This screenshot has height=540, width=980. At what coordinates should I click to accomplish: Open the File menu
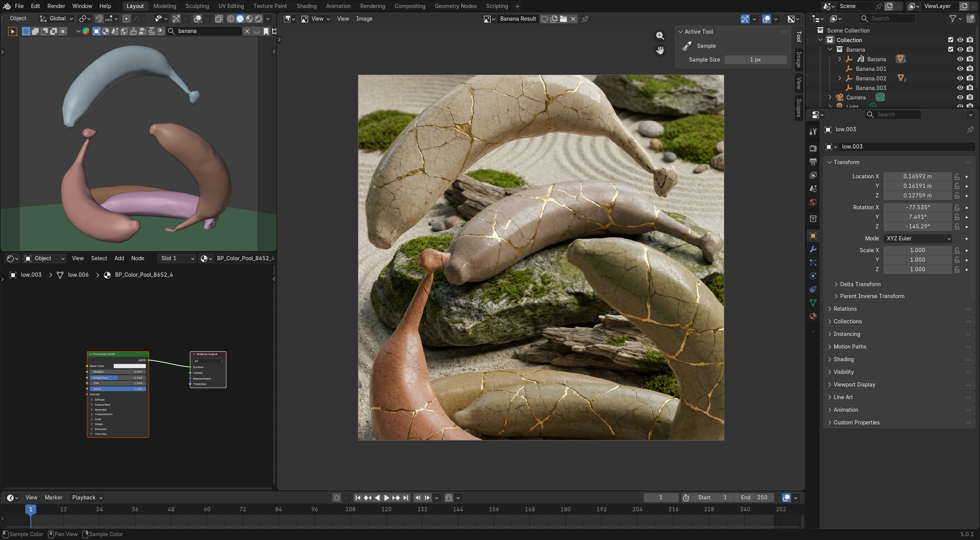coord(19,6)
